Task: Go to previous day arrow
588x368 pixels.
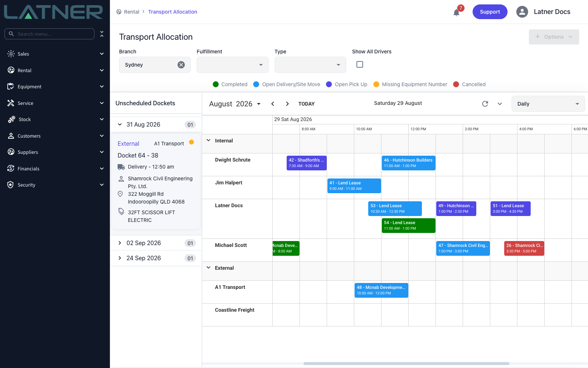Action: coord(273,104)
